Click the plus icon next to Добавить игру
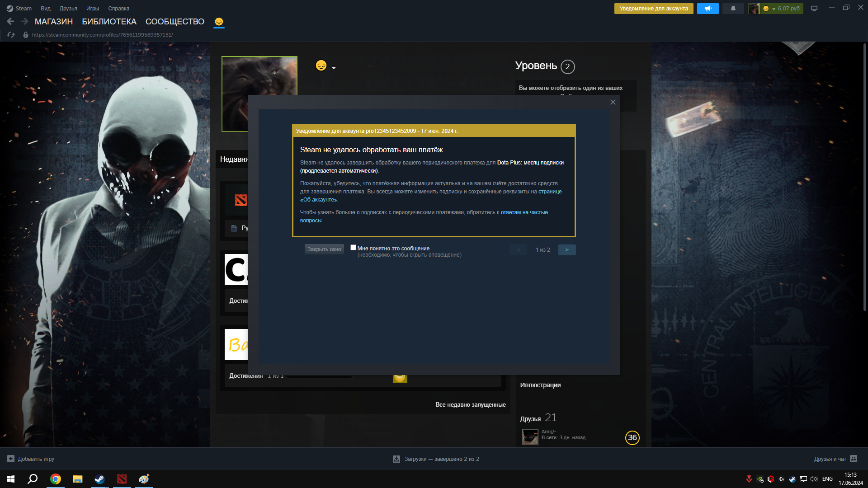868x488 pixels. (x=11, y=459)
